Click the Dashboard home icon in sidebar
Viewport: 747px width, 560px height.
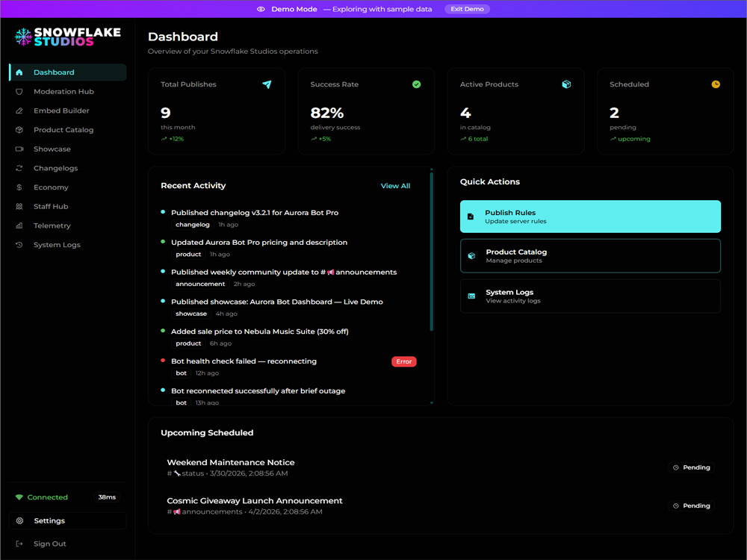pos(19,72)
